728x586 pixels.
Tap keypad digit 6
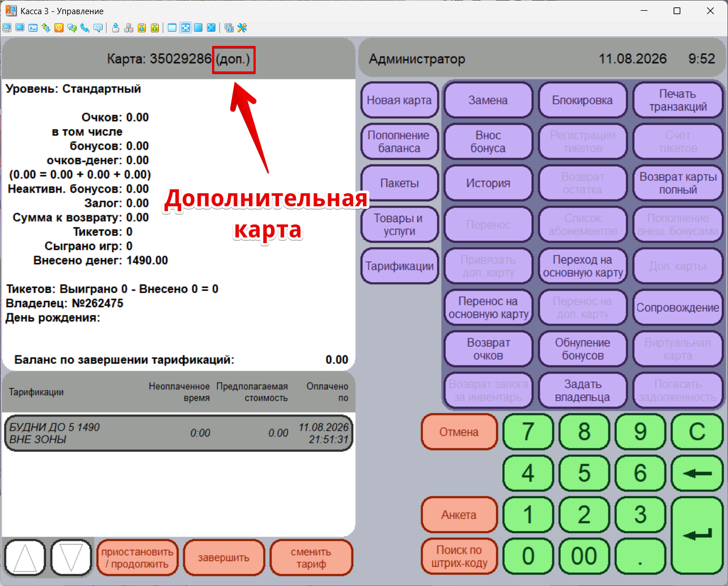pyautogui.click(x=640, y=473)
